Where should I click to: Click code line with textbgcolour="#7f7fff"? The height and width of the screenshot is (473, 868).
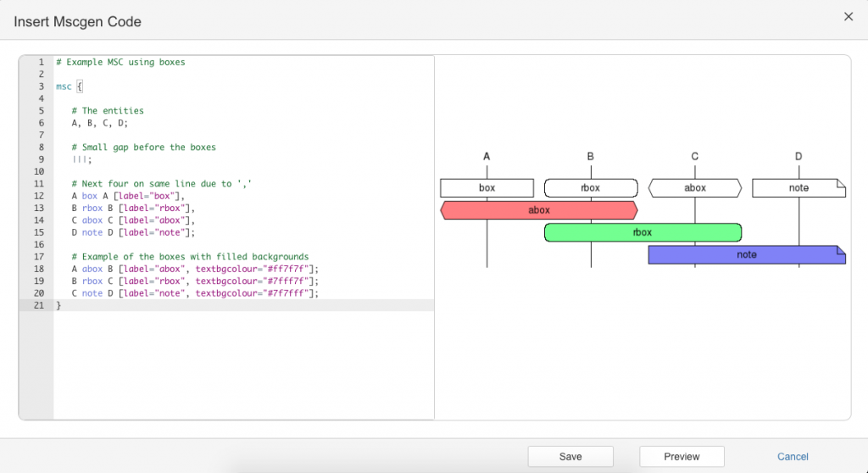point(196,293)
